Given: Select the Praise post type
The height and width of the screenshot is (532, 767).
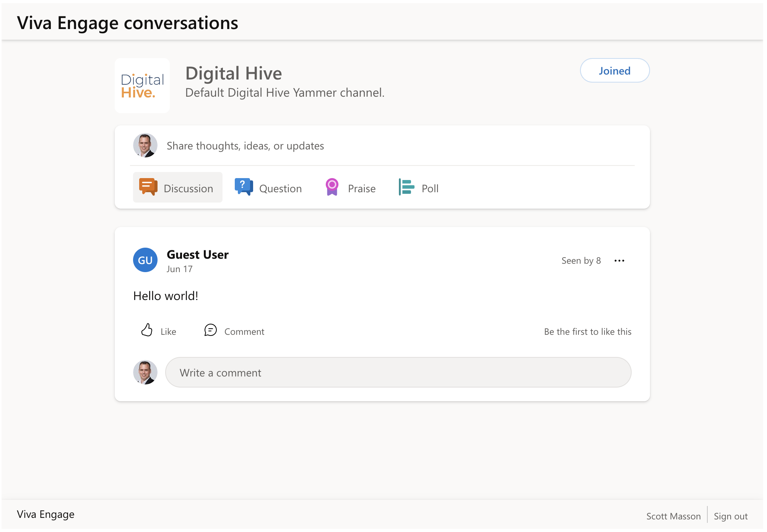Looking at the screenshot, I should 361,188.
